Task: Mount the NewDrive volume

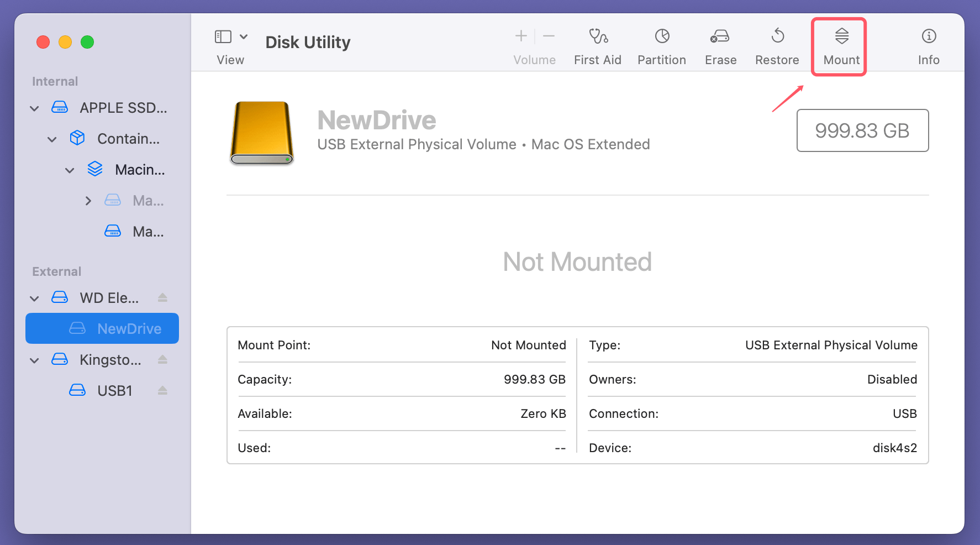Action: (x=840, y=44)
